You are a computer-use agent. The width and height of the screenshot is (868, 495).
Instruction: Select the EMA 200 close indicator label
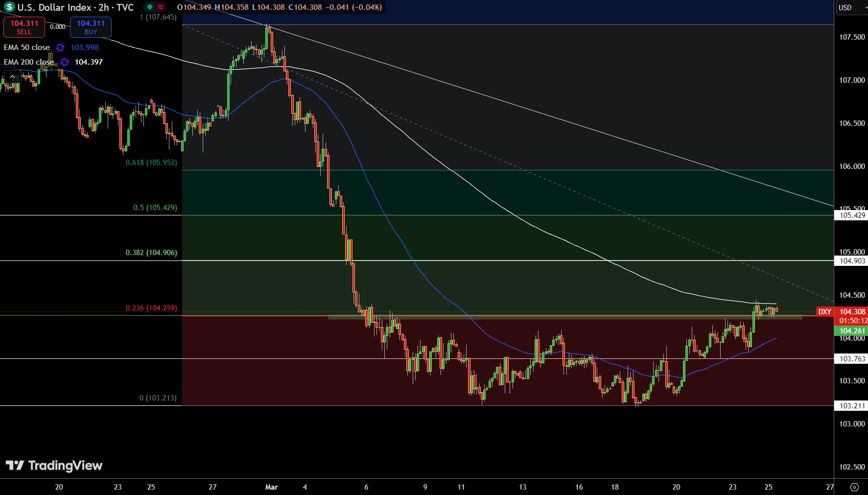coord(29,62)
